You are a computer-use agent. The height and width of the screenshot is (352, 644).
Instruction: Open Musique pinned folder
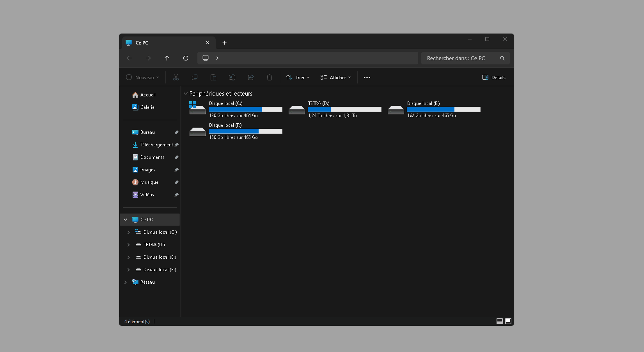pyautogui.click(x=150, y=182)
